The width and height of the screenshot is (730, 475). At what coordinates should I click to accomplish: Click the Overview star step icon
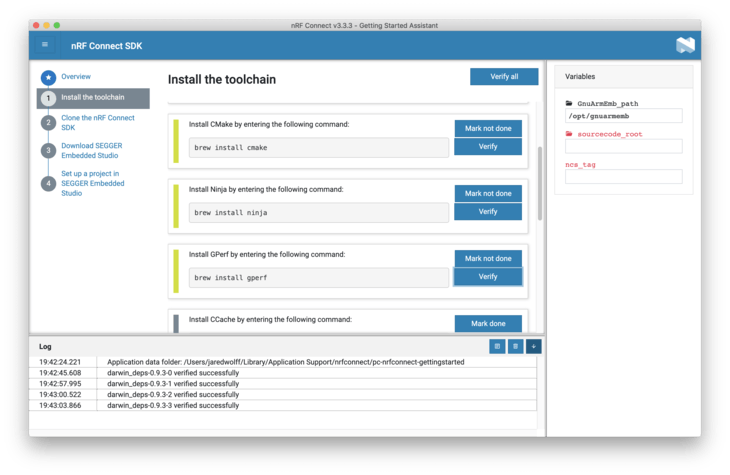click(48, 77)
